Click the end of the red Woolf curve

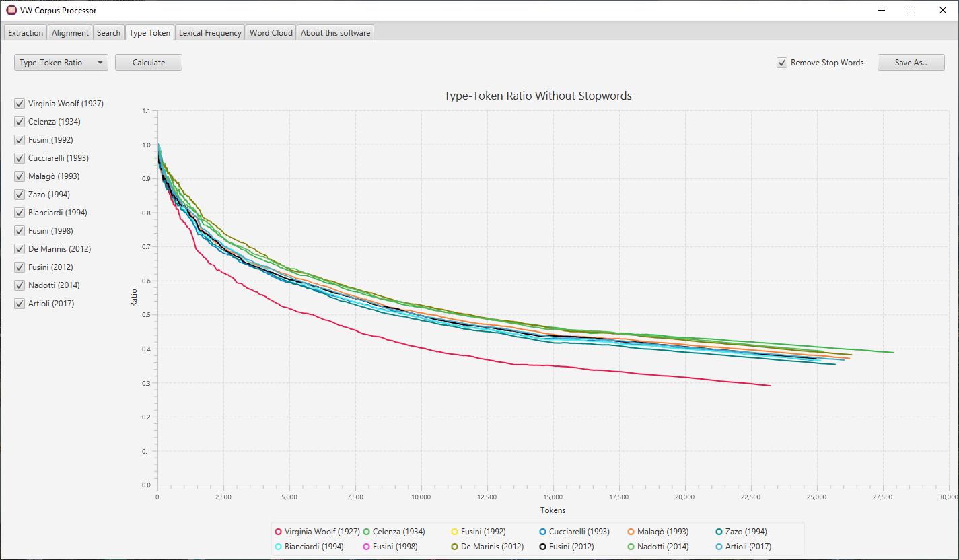[x=769, y=386]
